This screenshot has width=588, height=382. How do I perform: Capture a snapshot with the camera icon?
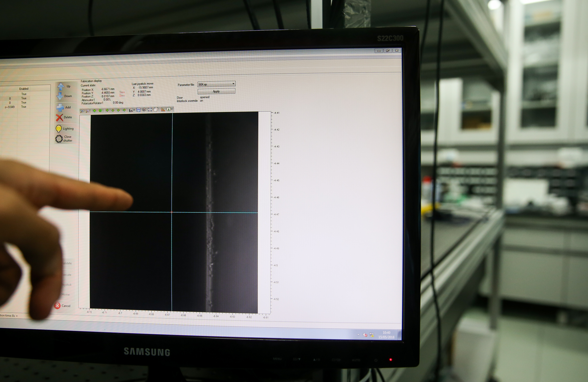[x=131, y=110]
